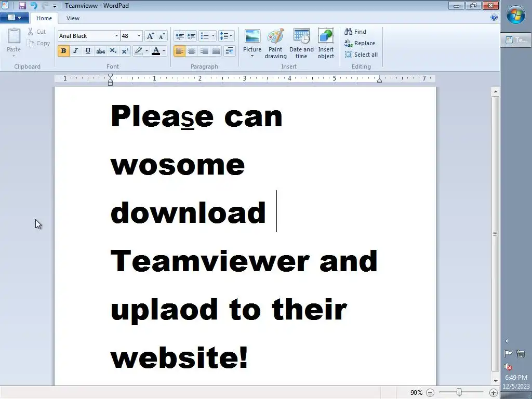Open the WordPad application menu button
Viewport: 532px width, 399px height.
click(14, 18)
